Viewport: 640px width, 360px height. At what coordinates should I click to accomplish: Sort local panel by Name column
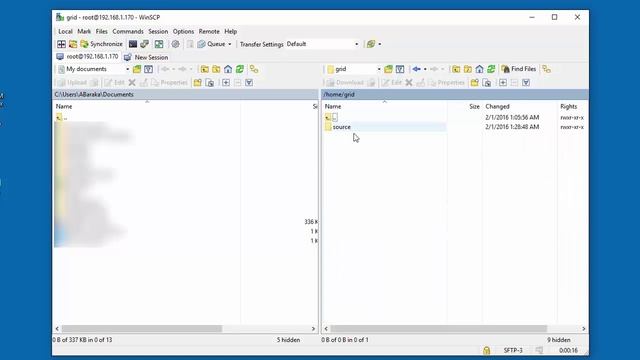[x=147, y=107]
